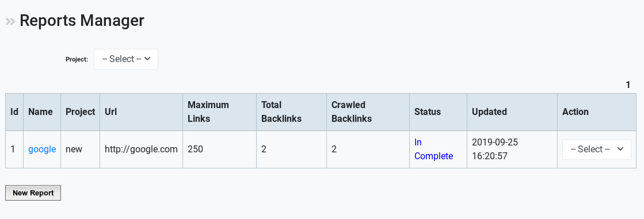644x219 pixels.
Task: Click the Project column header
Action: [80, 112]
